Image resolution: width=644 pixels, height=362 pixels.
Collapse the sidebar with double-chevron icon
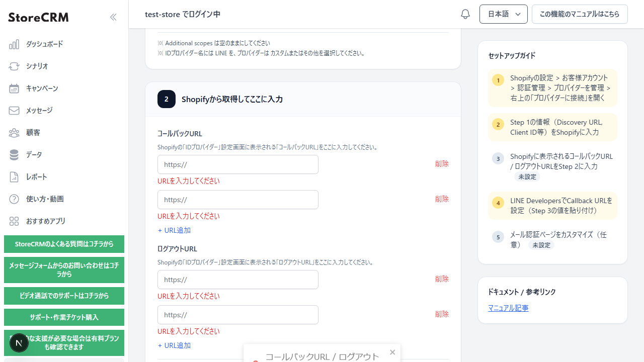tap(113, 17)
